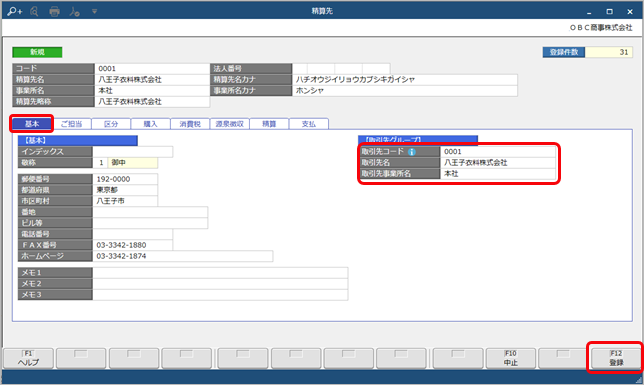The height and width of the screenshot is (385, 644).
Task: Click the 事業所名カナ field showing ホンシャ
Action: click(405, 91)
